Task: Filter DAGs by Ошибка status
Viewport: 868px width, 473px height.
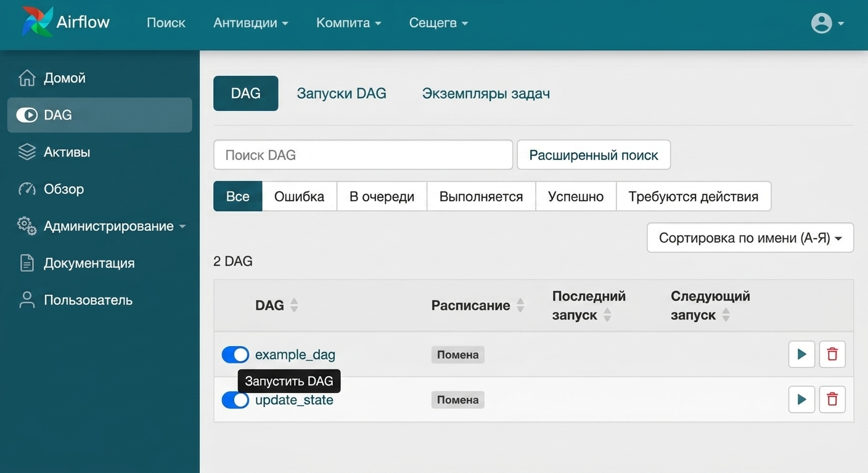Action: click(x=299, y=196)
